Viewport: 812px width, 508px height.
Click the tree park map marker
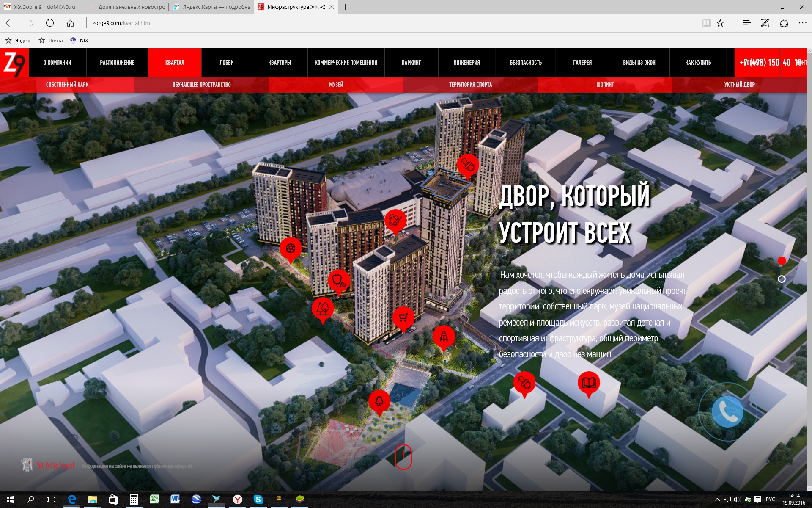pyautogui.click(x=323, y=308)
